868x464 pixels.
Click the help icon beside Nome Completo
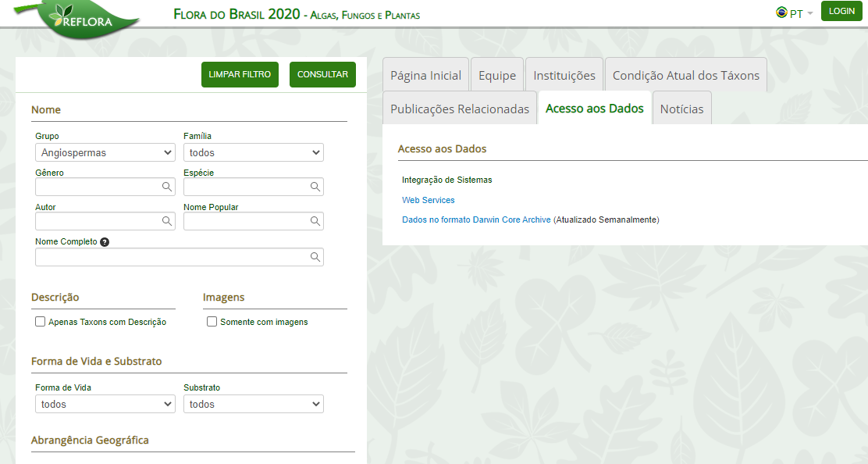pyautogui.click(x=105, y=242)
